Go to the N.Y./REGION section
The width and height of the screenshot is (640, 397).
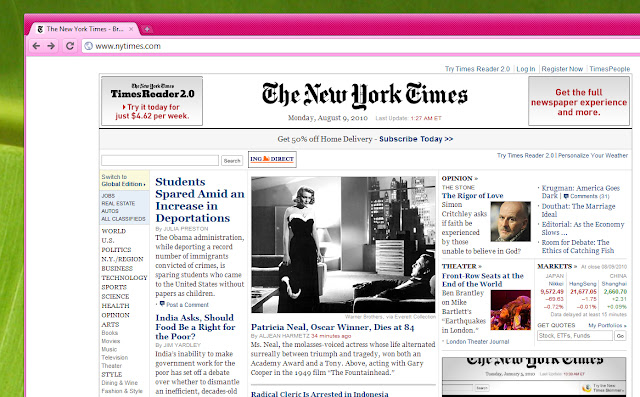click(x=122, y=259)
